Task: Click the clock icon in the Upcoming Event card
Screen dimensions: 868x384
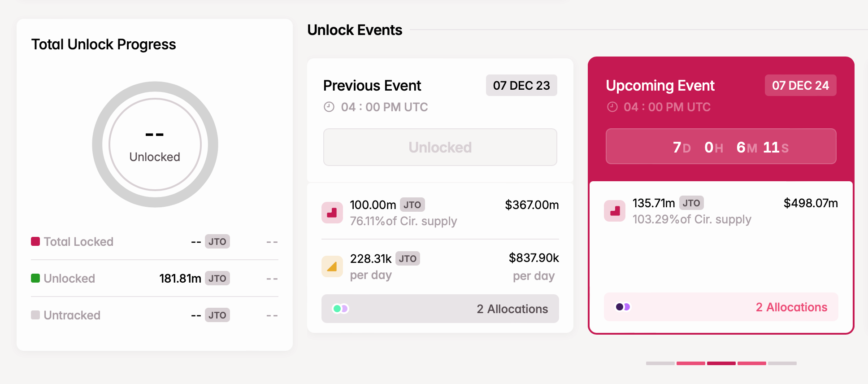Action: click(612, 107)
